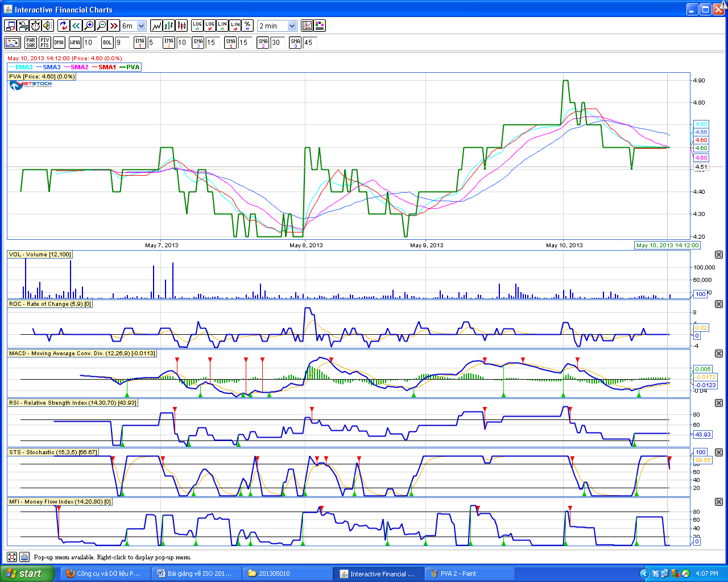Screen dimensions: 728x582
Task: Close the ROC Rate of Change panel
Action: 719,304
